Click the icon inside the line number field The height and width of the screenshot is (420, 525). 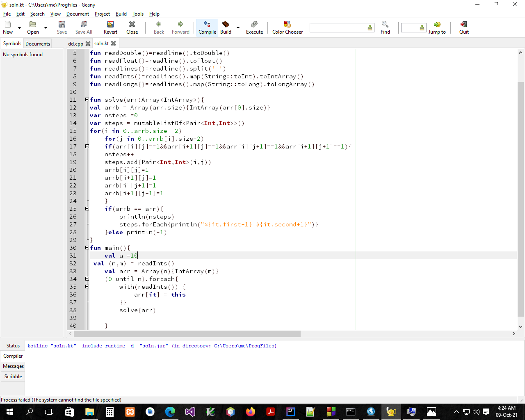pos(422,28)
